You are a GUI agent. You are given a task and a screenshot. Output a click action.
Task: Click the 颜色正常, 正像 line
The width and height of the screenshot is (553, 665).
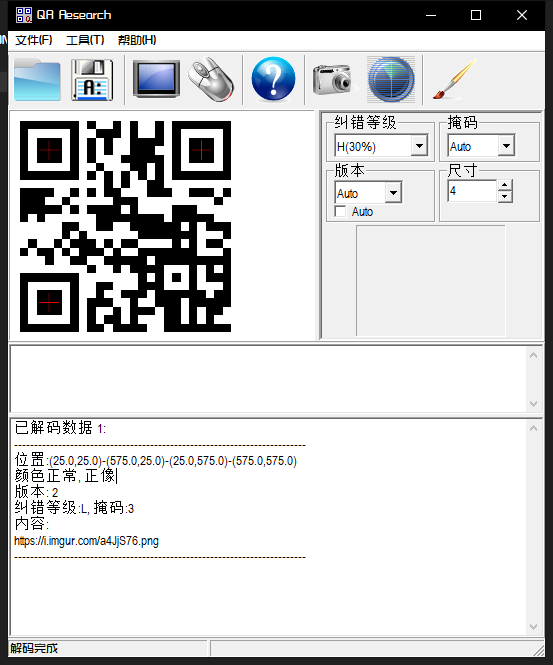pyautogui.click(x=66, y=476)
